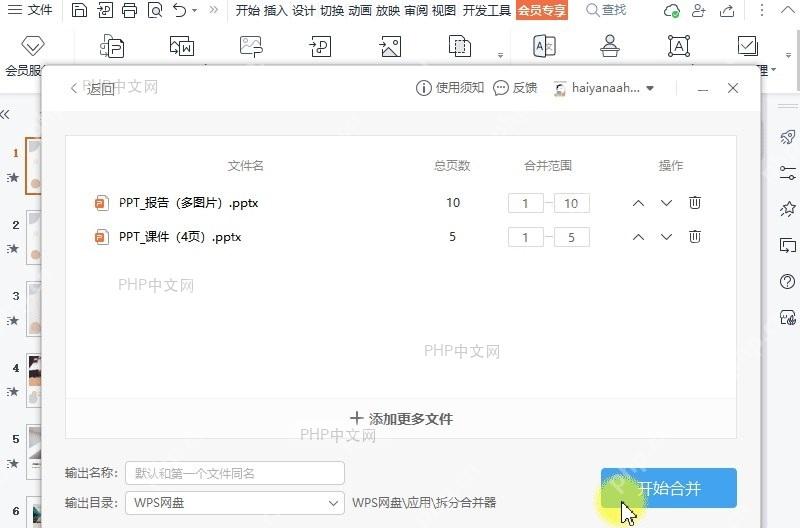The height and width of the screenshot is (528, 800).
Task: Switch to 插入 tab
Action: 276,10
